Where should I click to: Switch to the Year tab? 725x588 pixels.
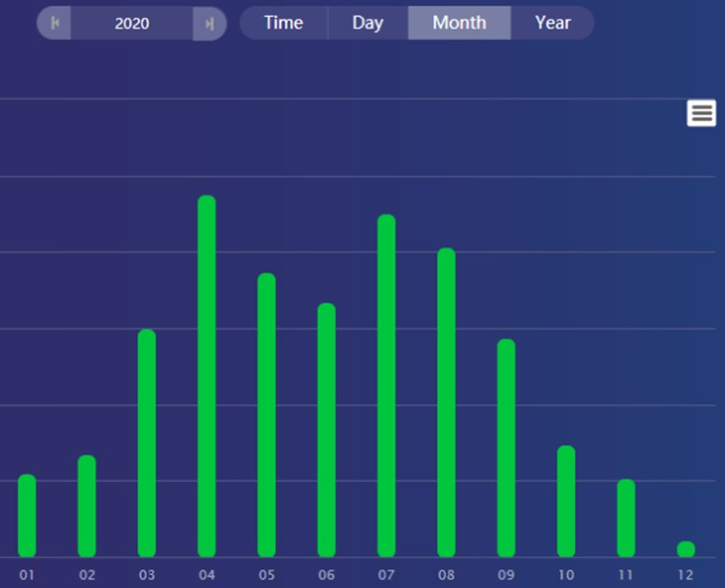[x=553, y=23]
